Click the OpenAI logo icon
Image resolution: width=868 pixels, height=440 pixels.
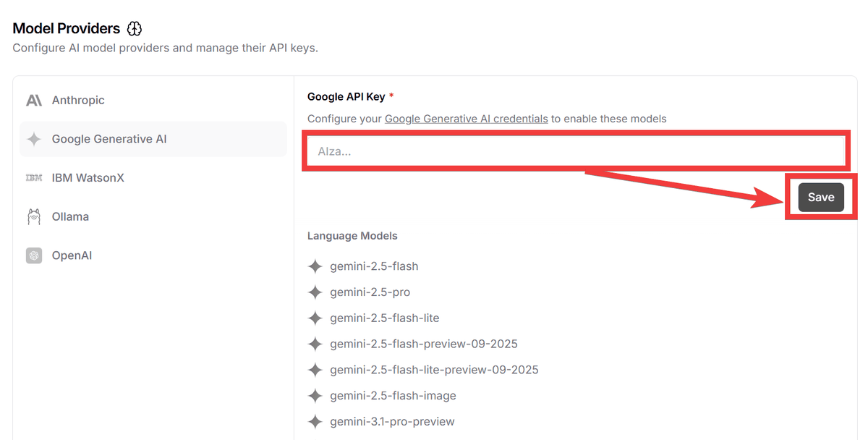34,256
